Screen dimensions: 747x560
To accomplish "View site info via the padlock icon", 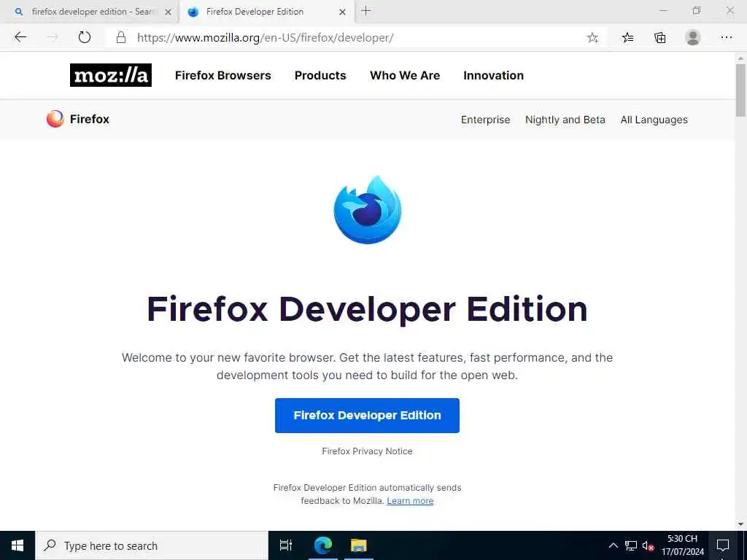I will pyautogui.click(x=121, y=37).
